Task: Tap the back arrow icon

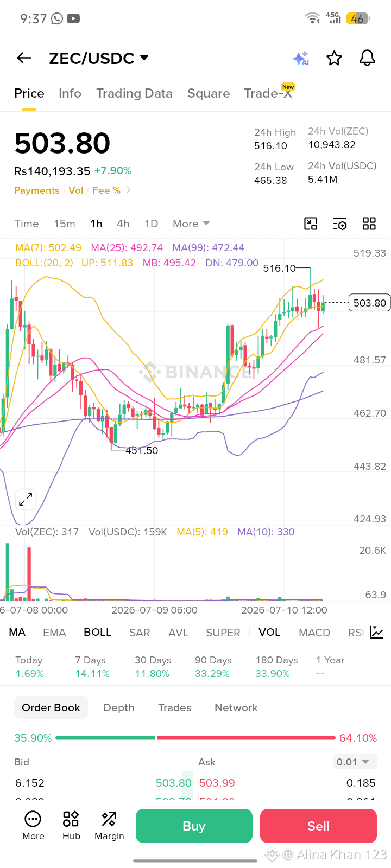Action: tap(24, 58)
